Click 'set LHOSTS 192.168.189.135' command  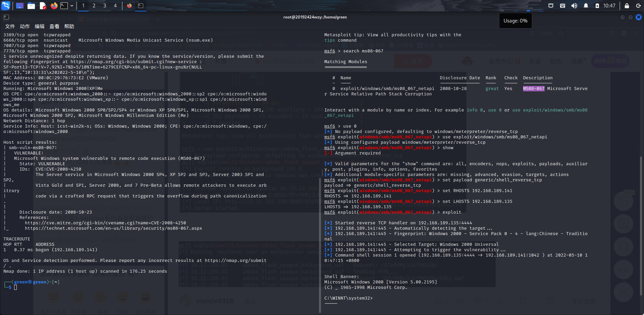point(477,201)
